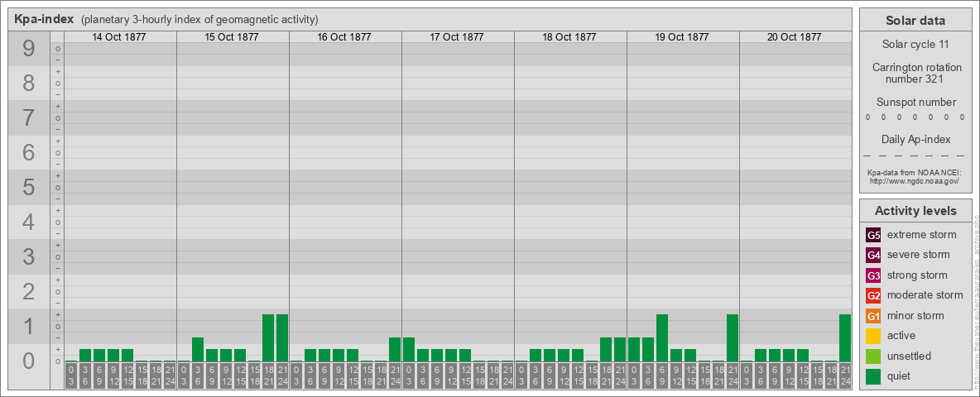Screen dimensions: 980x397
Task: Click the 20 Oct 21-24 hour green bar
Action: [844, 337]
